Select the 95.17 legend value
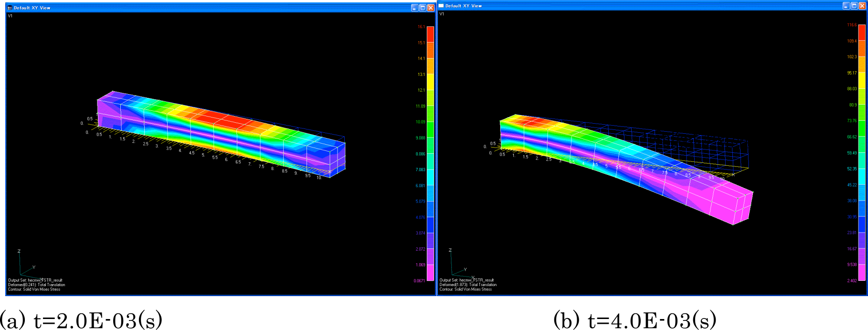Viewport: 868px width, 330px height. pos(852,73)
